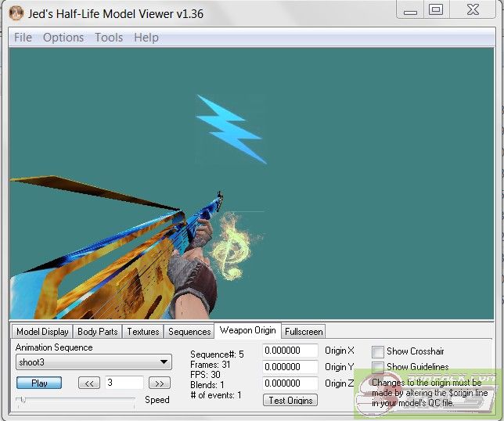Select the Textures tab
Image resolution: width=504 pixels, height=421 pixels.
pos(143,332)
